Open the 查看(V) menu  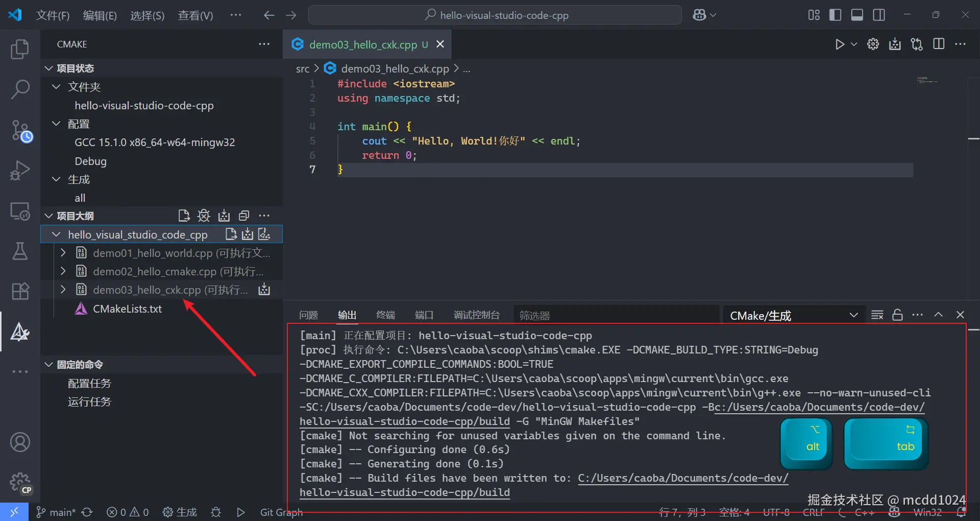coord(195,15)
